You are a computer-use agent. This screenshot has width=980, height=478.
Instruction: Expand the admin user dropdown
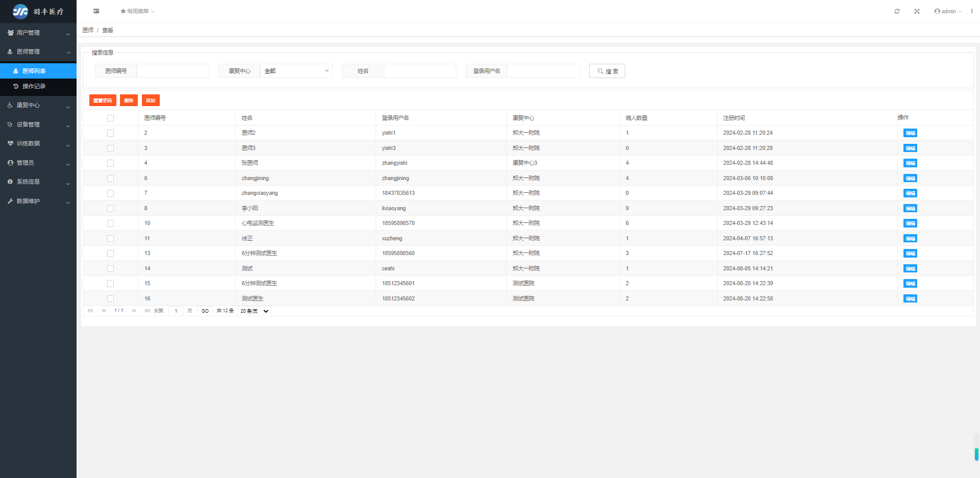[x=948, y=11]
